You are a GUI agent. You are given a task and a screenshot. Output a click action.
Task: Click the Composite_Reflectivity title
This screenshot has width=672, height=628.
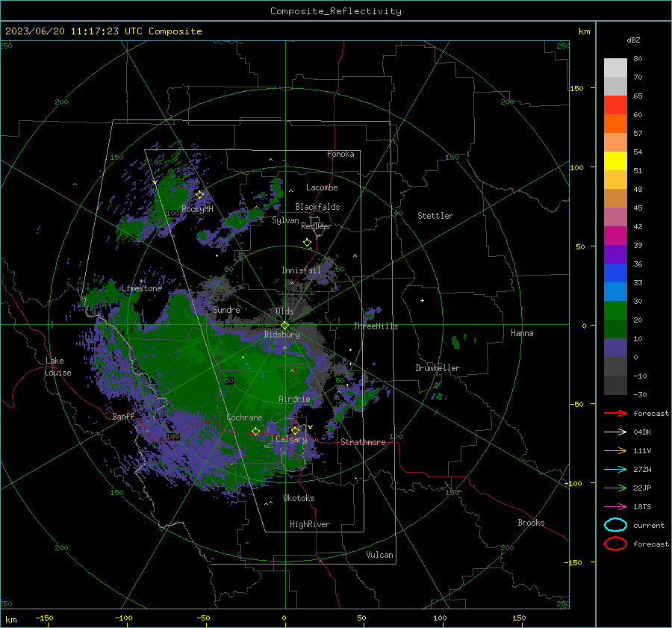[336, 11]
